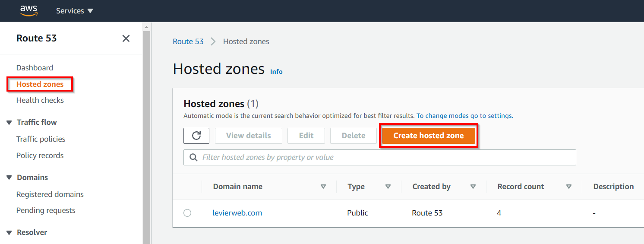Click the AWS logo icon
The width and height of the screenshot is (644, 244).
tap(28, 10)
